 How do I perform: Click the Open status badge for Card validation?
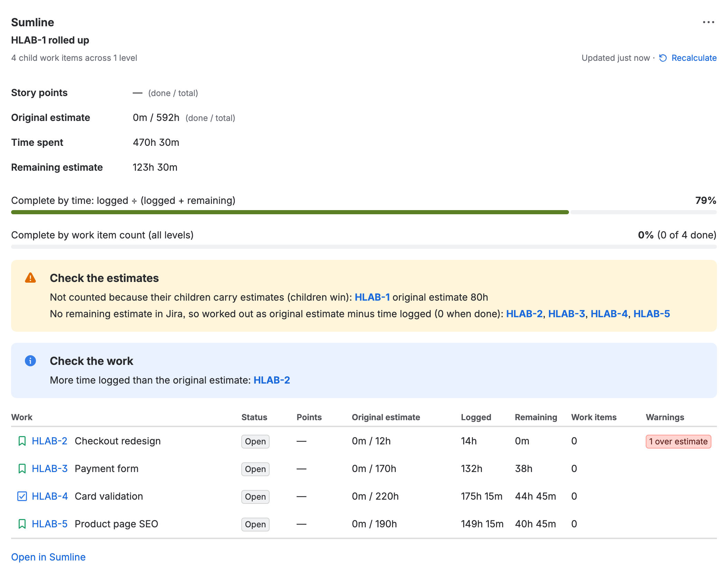coord(255,497)
